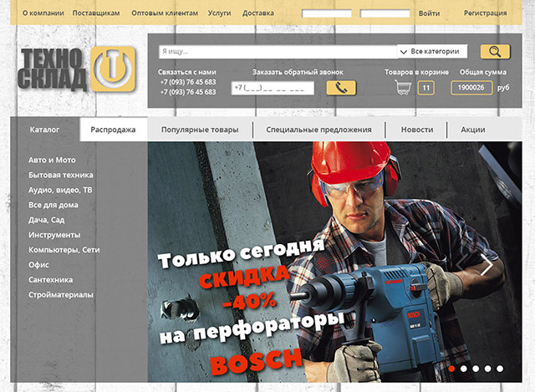The height and width of the screenshot is (392, 535).
Task: Click the yellow phone callback button
Action: [x=341, y=88]
